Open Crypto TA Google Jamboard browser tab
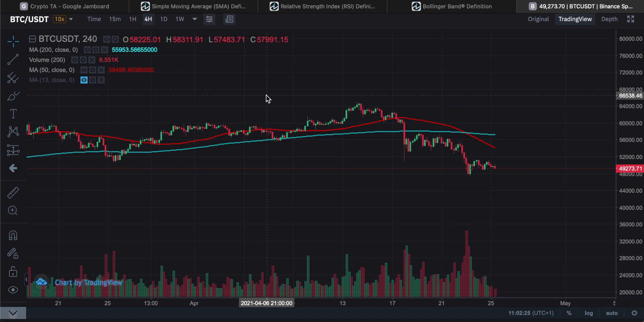The image size is (644, 322). pos(64,6)
